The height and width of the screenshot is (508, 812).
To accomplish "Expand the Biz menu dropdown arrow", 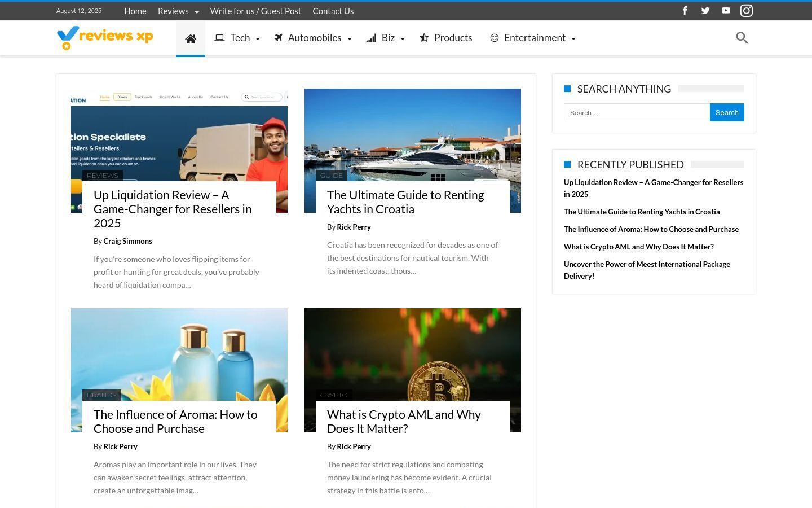I will [x=402, y=39].
